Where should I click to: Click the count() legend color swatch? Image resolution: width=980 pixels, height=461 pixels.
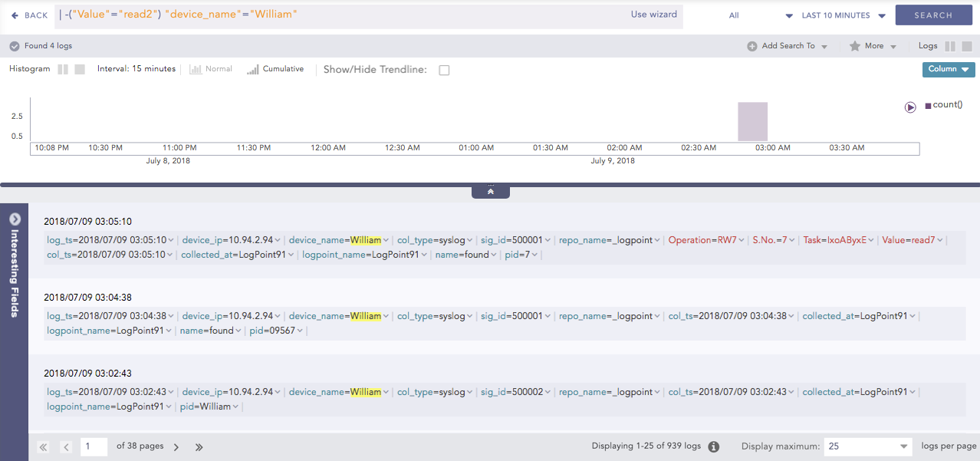(x=928, y=105)
